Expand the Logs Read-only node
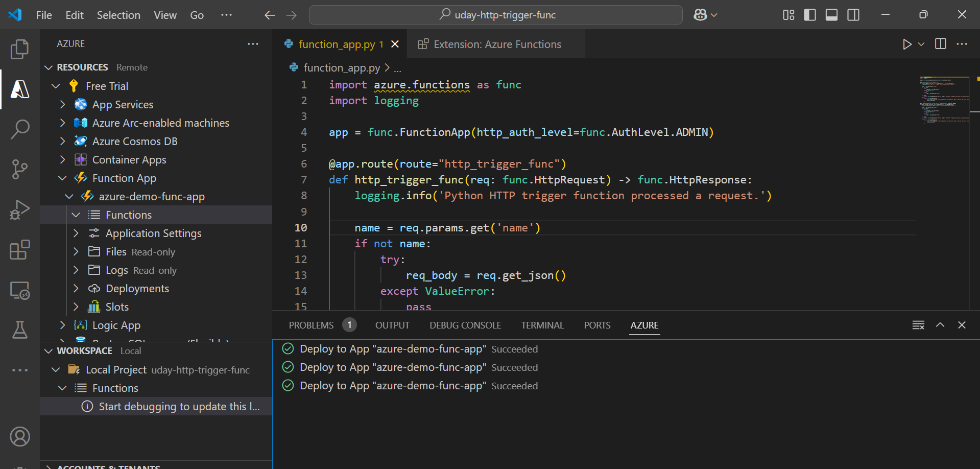 [x=76, y=270]
